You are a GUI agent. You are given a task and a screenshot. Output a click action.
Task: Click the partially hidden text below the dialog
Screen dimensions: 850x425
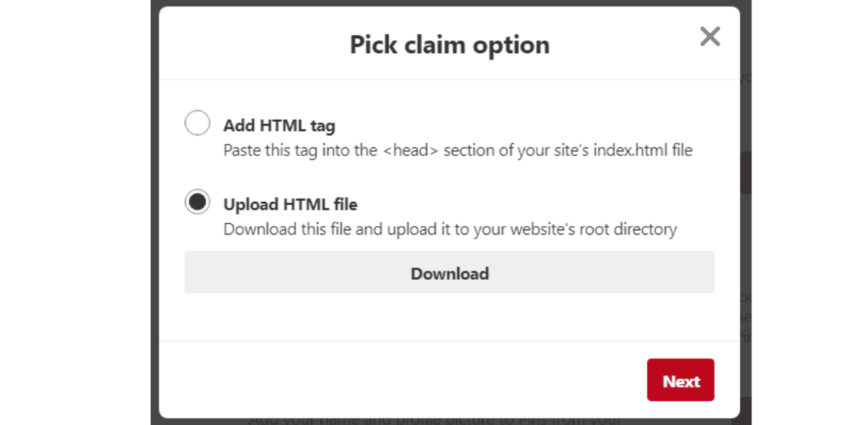point(435,420)
